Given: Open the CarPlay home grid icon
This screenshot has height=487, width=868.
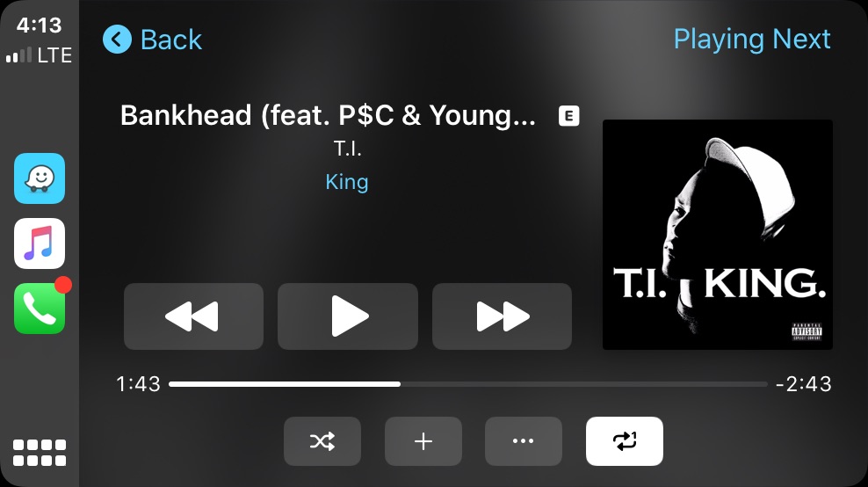Looking at the screenshot, I should 40,453.
